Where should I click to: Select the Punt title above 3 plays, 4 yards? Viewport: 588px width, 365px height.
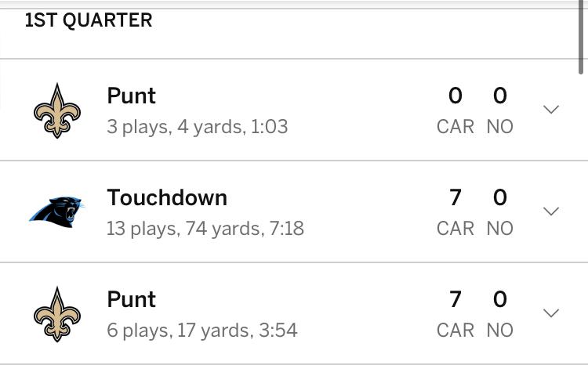pyautogui.click(x=131, y=96)
